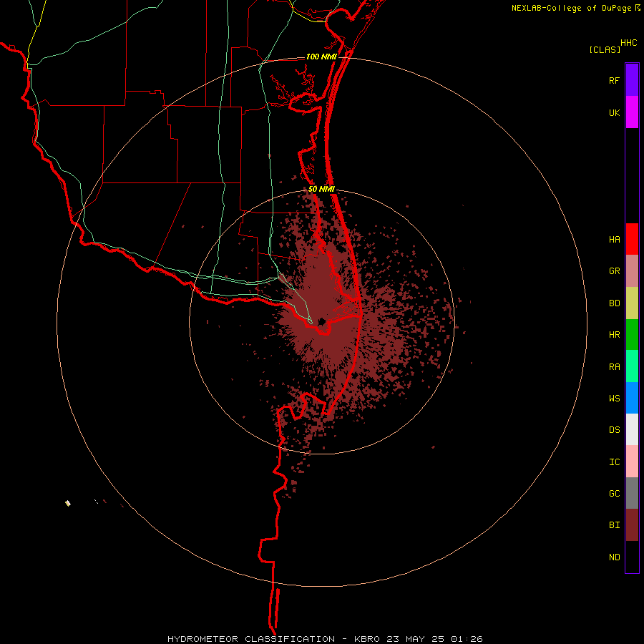Select the IC light pink legend swatch
This screenshot has height=644, width=644.
[x=632, y=462]
